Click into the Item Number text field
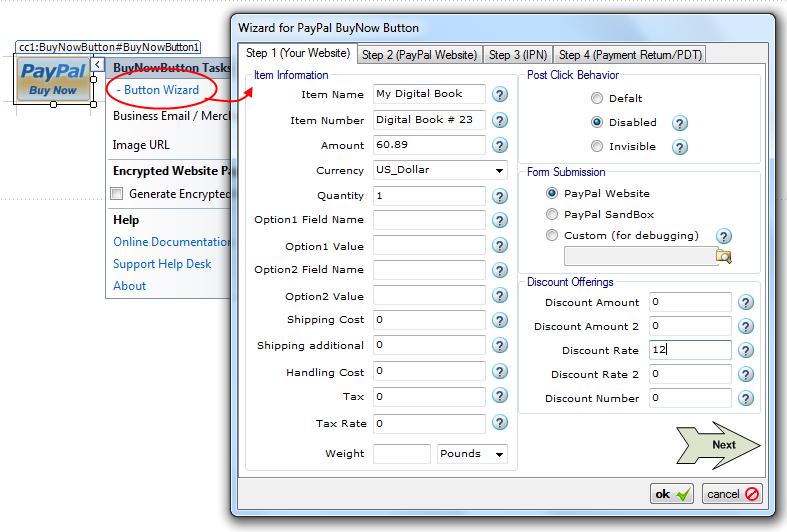 tap(428, 120)
